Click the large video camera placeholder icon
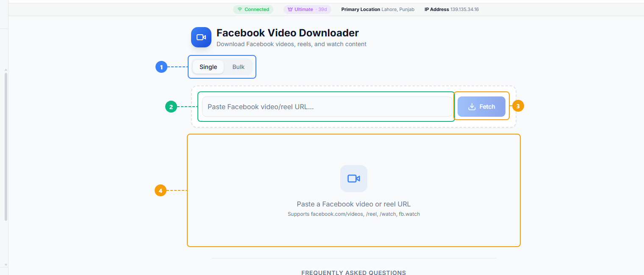644x275 pixels. (354, 179)
